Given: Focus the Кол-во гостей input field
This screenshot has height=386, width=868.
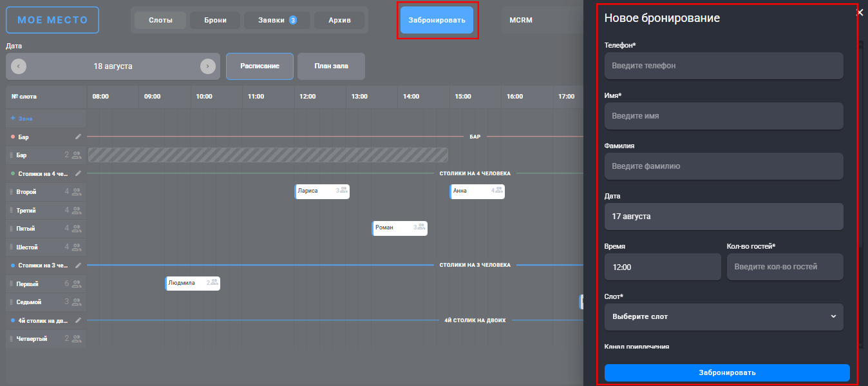Looking at the screenshot, I should tap(785, 267).
